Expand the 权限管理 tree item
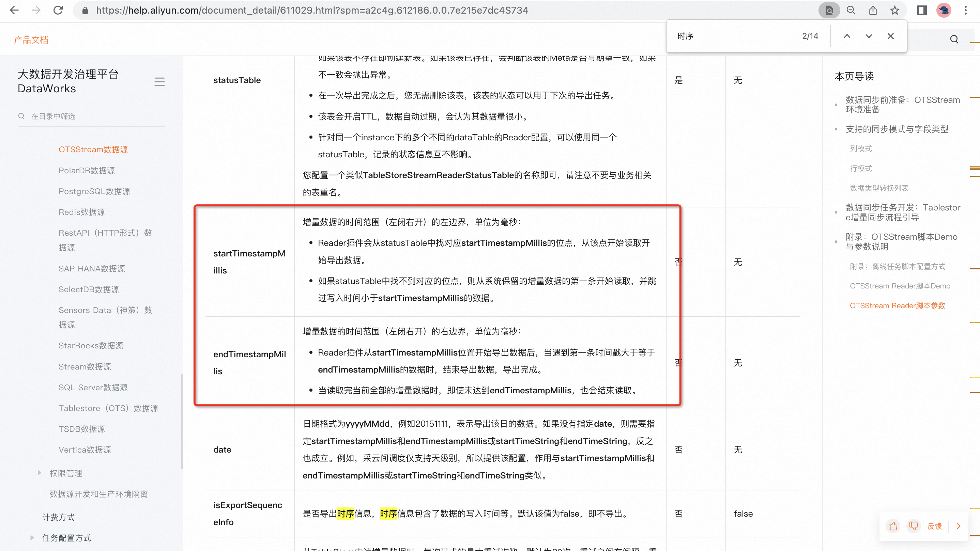The width and height of the screenshot is (980, 551). click(39, 473)
